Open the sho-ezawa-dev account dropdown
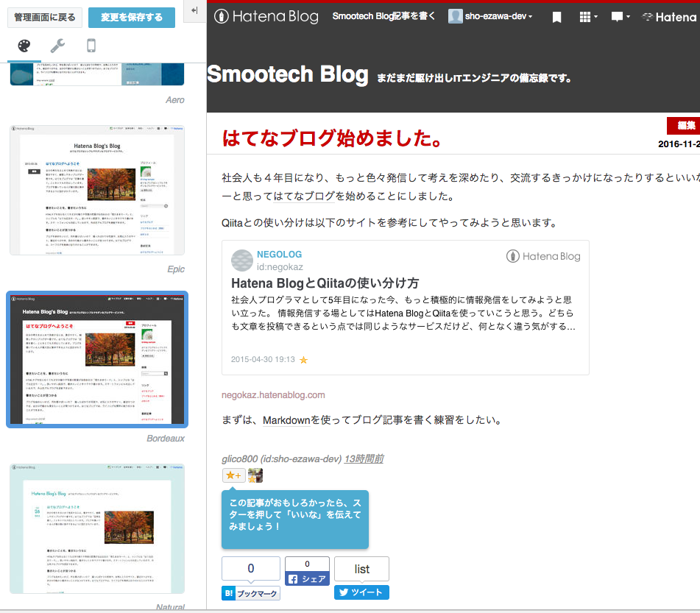Viewport: 700px width, 613px height. click(x=498, y=16)
